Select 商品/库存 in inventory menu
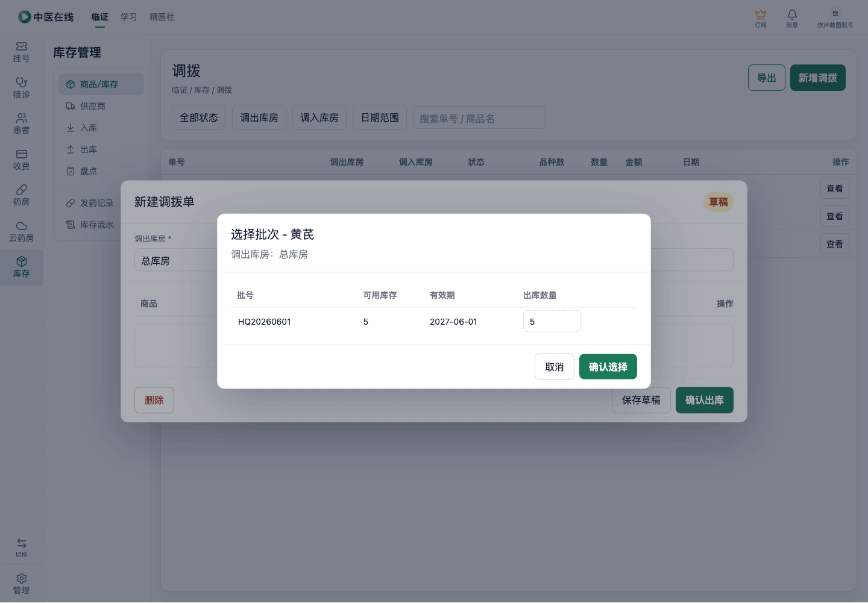 101,84
